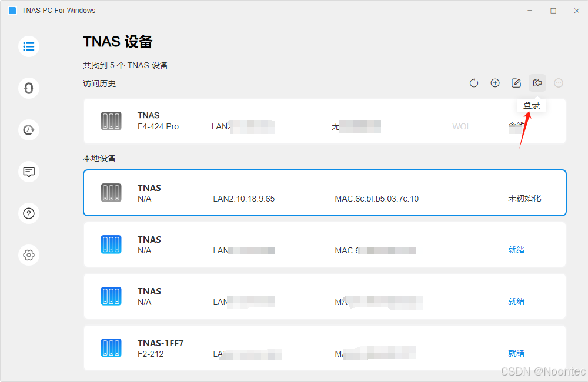
Task: Click the 本地设备 section heading
Action: (x=99, y=158)
